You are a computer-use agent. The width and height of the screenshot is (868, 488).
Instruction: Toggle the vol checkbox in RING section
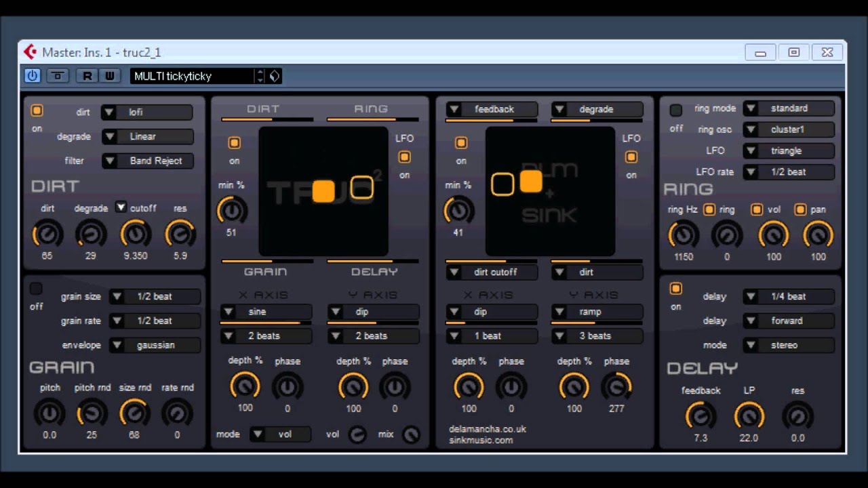[x=757, y=209]
